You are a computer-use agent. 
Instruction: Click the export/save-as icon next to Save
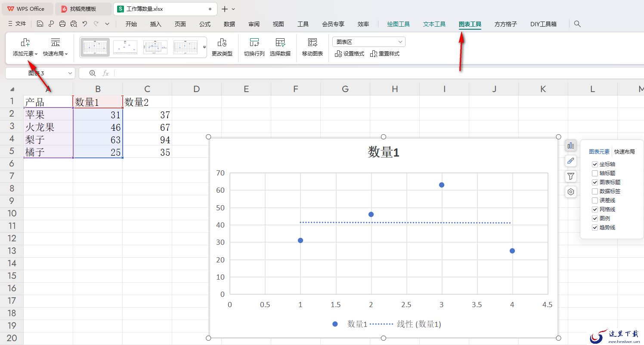click(51, 24)
